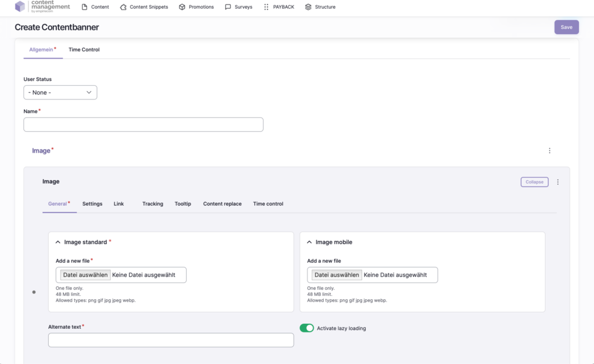
Task: Collapse the Image mobile section
Action: [309, 242]
